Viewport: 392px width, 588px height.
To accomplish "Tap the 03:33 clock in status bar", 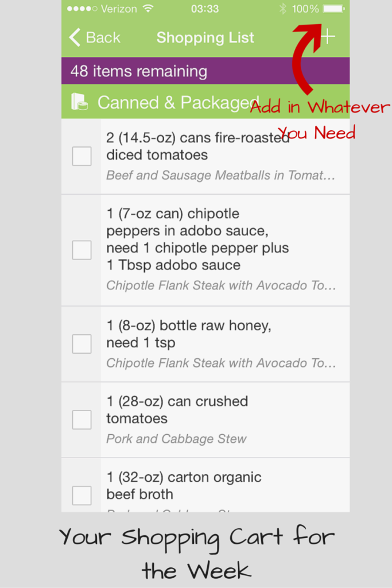I will click(x=205, y=9).
